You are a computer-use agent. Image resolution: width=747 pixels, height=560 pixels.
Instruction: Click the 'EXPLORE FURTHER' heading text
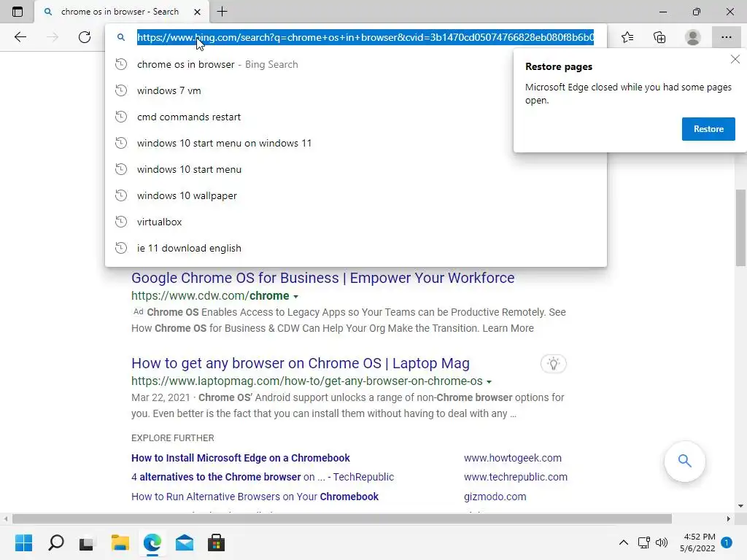tap(172, 437)
